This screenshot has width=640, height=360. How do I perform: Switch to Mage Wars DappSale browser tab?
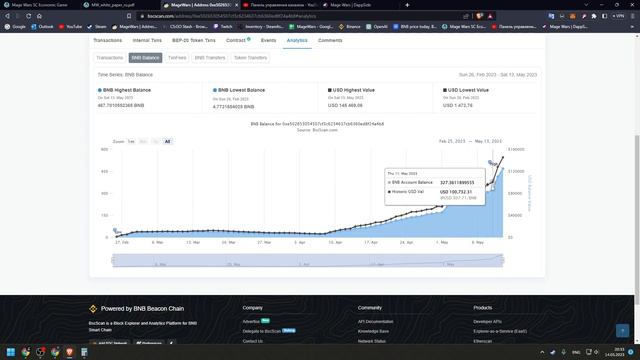pos(351,5)
